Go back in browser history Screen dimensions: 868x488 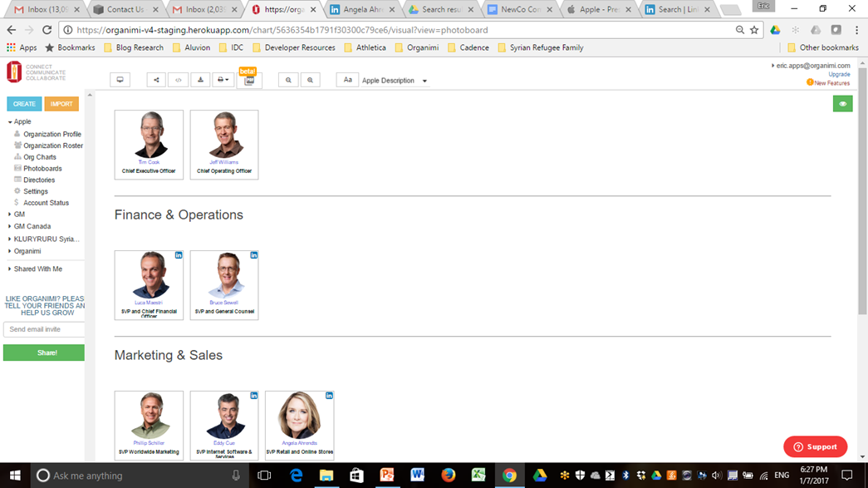pyautogui.click(x=12, y=30)
